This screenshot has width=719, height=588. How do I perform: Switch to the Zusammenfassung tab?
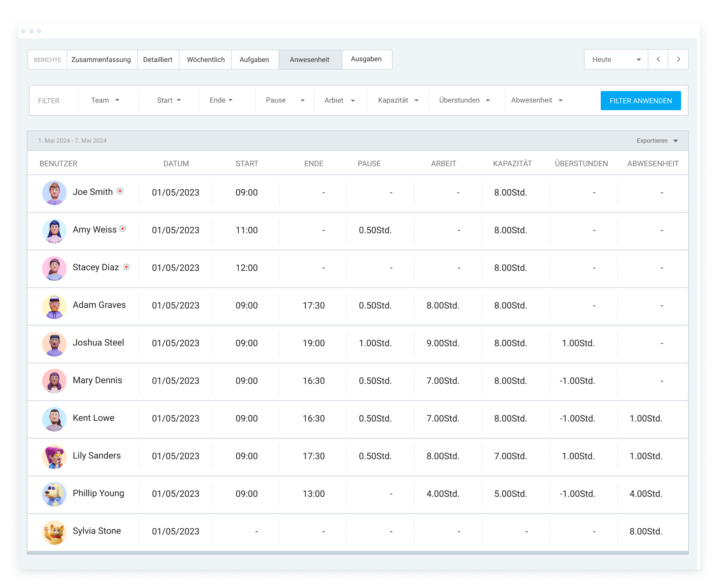(x=101, y=60)
